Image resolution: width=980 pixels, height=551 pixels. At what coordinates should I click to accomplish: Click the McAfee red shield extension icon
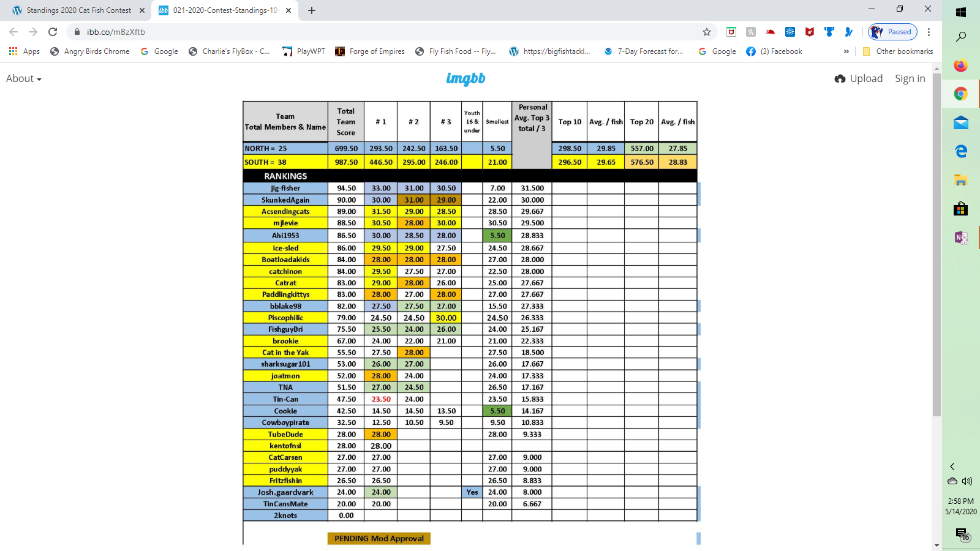[x=810, y=32]
